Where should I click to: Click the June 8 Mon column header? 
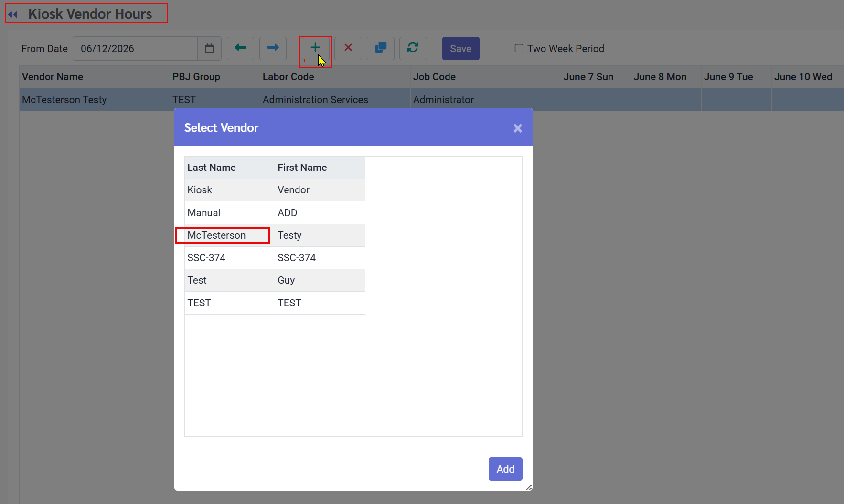tap(666, 77)
